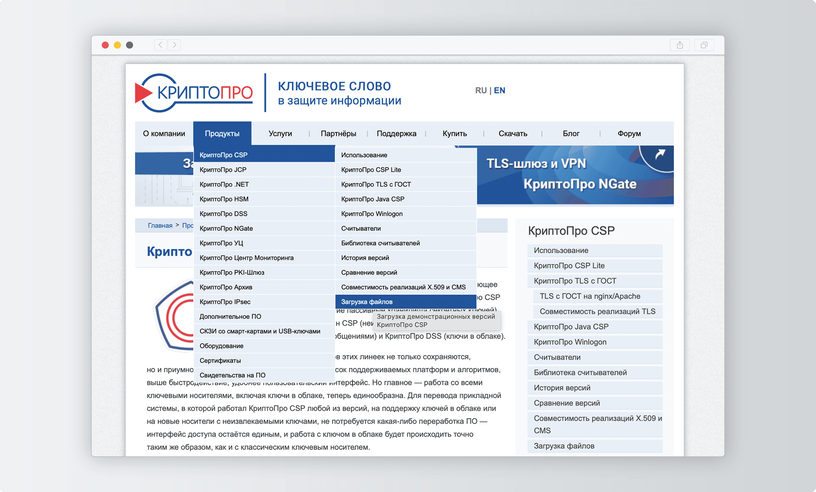
Task: Open the Купить menu
Action: [455, 133]
